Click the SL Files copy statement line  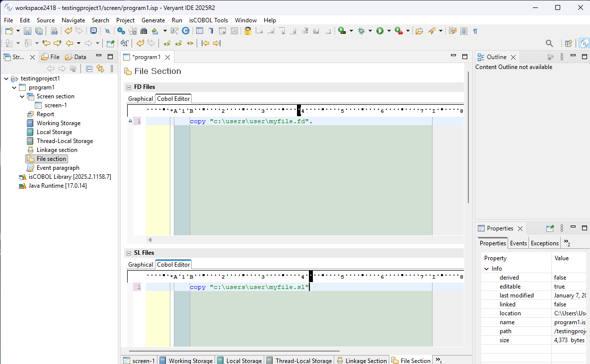tap(249, 287)
